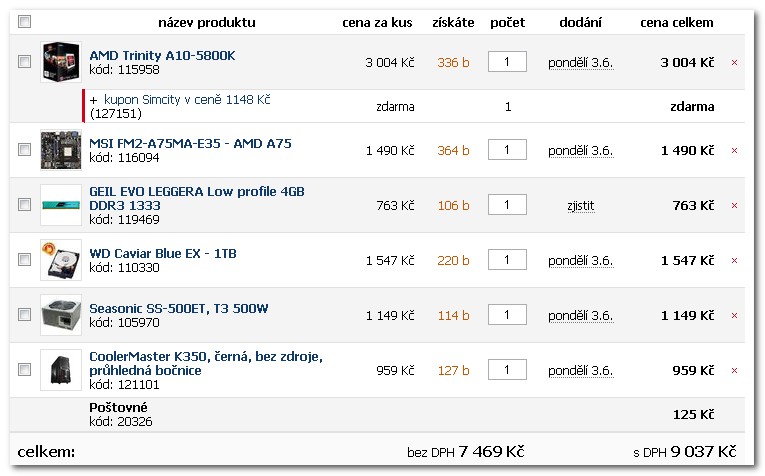Click the 'bez DPH 7 469 Kč' total
This screenshot has height=476, width=765.
click(x=465, y=452)
